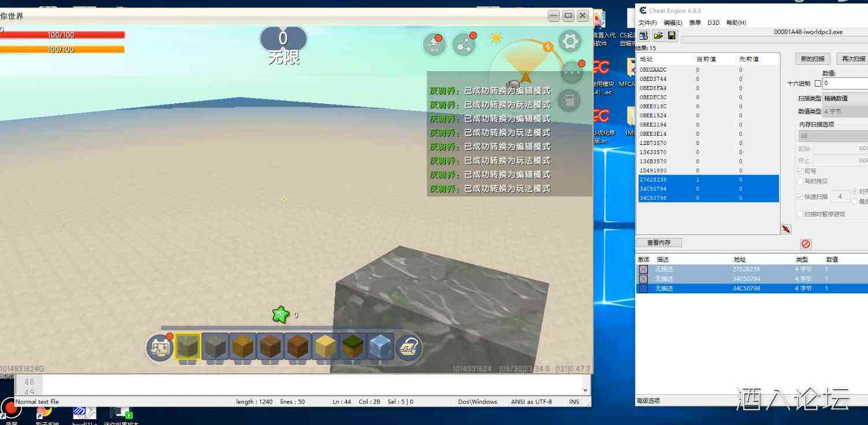Click the 再次扫描 button
The image size is (868, 425).
click(x=853, y=59)
